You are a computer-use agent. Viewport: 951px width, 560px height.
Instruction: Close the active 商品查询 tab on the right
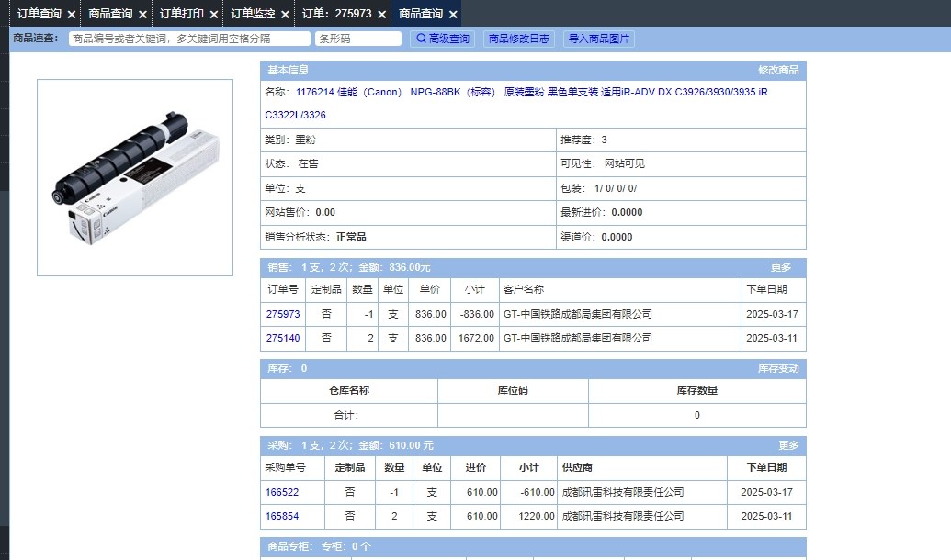453,14
